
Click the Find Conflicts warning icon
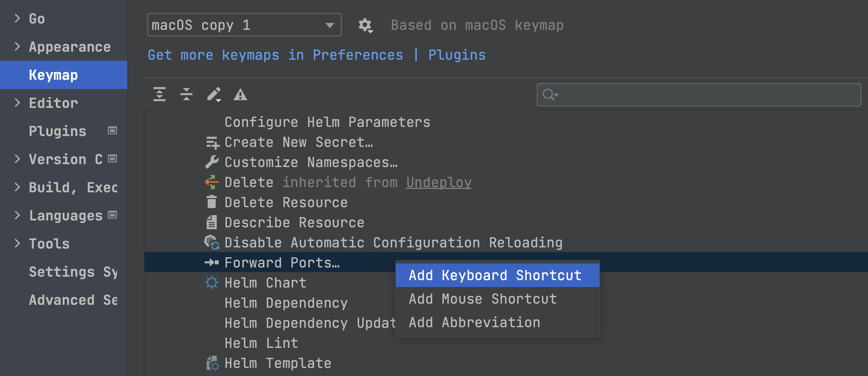tap(240, 95)
